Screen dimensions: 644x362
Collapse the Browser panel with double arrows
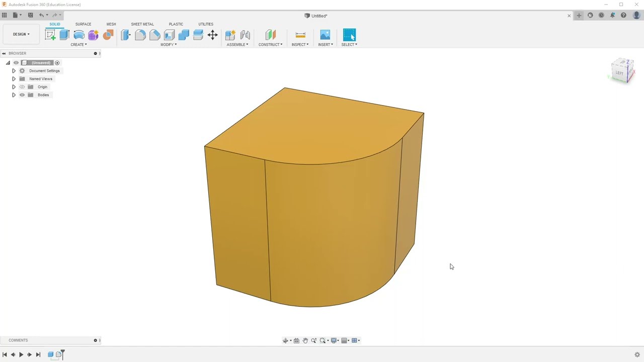4,53
